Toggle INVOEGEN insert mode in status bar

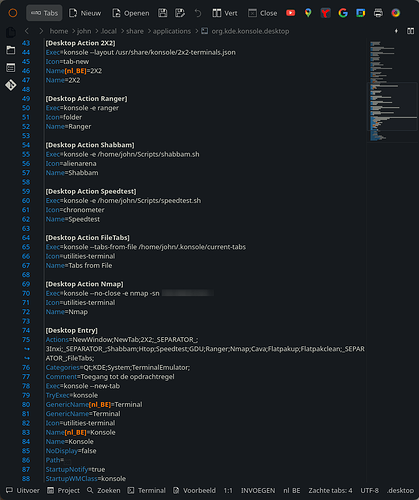click(258, 490)
